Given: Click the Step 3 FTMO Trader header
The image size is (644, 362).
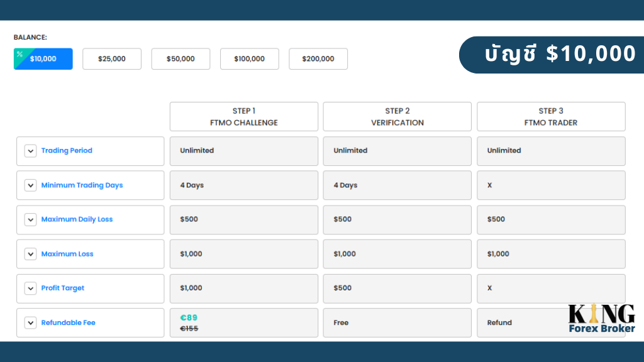Looking at the screenshot, I should (x=551, y=116).
